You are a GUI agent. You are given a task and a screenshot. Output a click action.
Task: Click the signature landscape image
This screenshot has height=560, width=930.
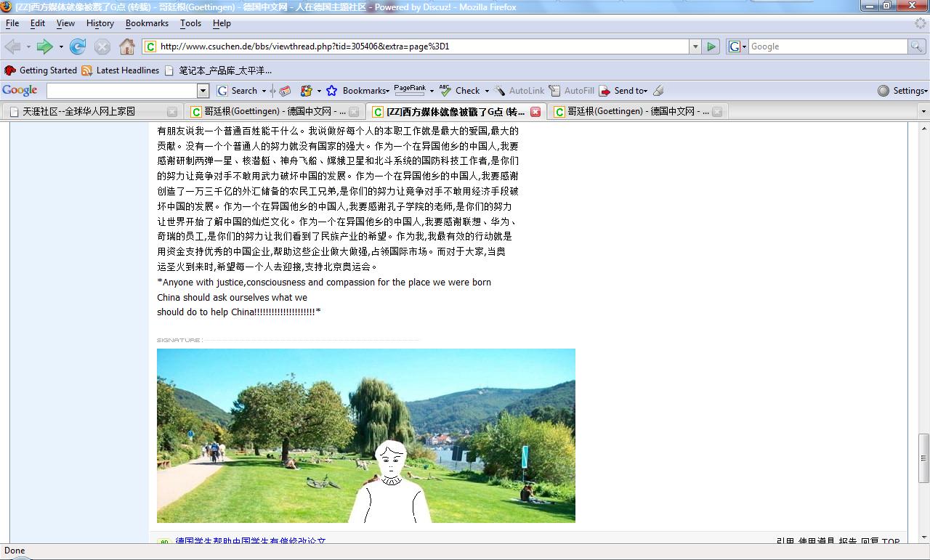point(366,436)
